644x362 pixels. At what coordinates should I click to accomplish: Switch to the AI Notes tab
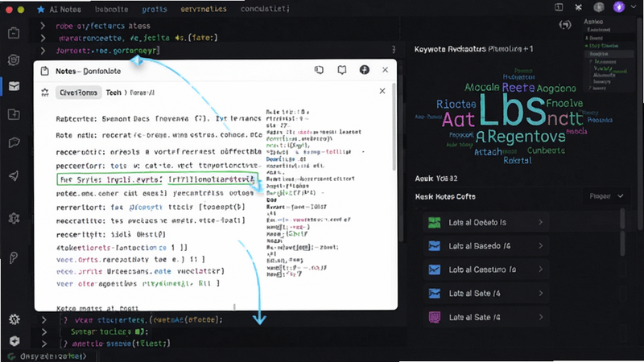(59, 9)
